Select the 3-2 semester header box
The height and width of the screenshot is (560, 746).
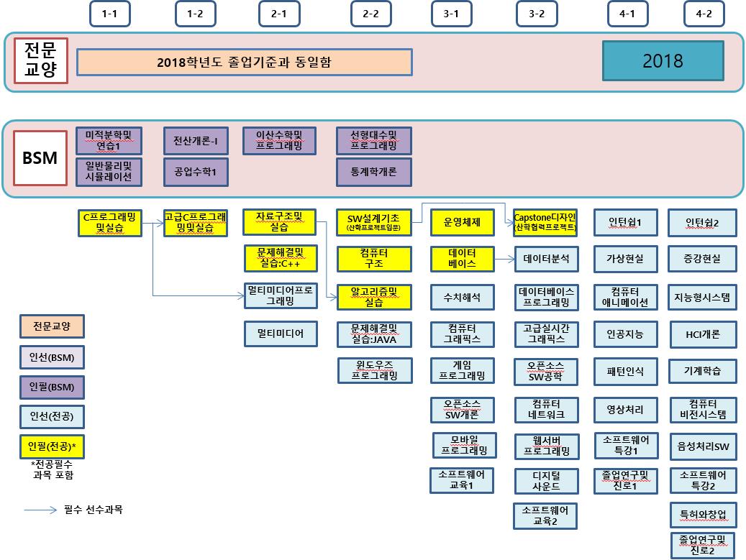pos(537,14)
